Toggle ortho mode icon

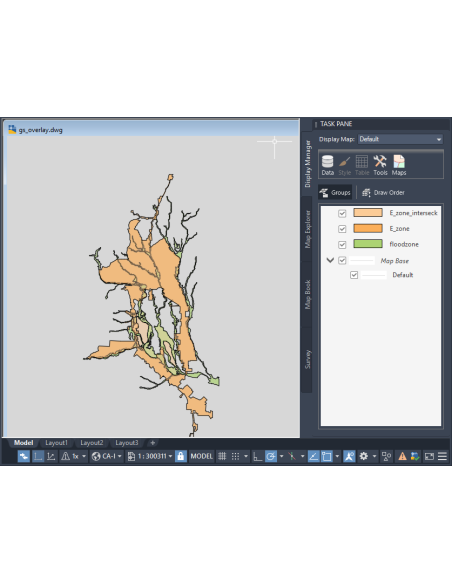(x=257, y=456)
